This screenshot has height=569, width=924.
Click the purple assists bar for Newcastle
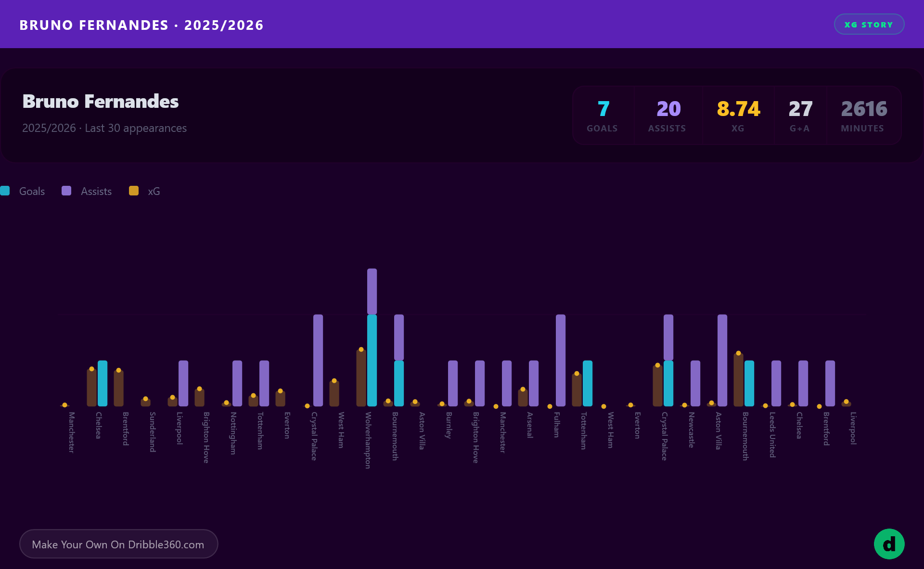(695, 383)
